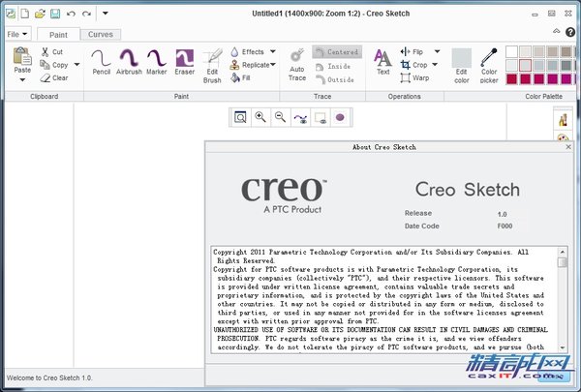Select the Marker tool

(156, 62)
